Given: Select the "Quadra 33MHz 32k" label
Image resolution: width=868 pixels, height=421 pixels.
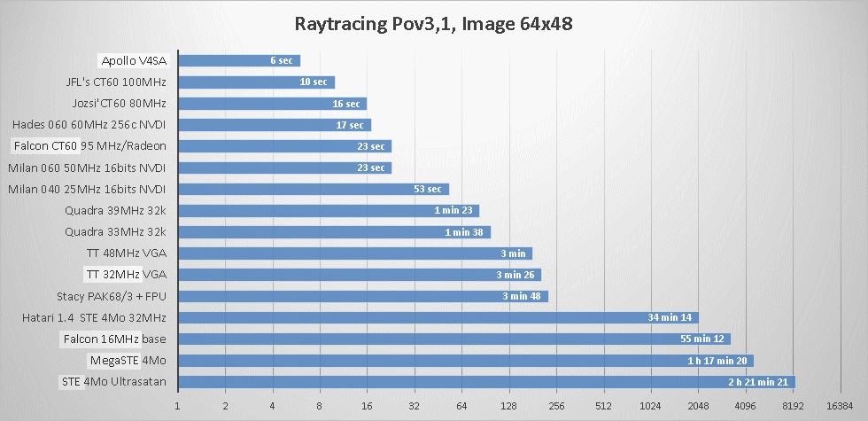Looking at the screenshot, I should click(116, 232).
